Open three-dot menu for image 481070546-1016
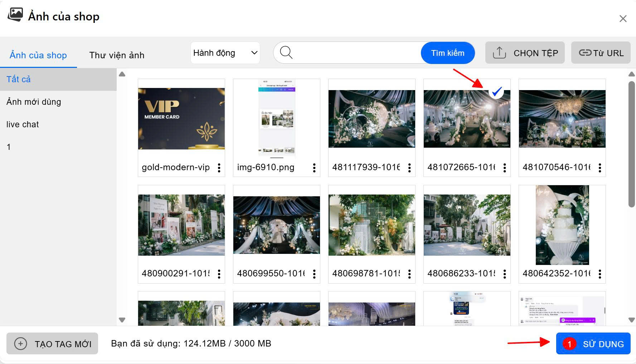636x364 pixels. (600, 168)
